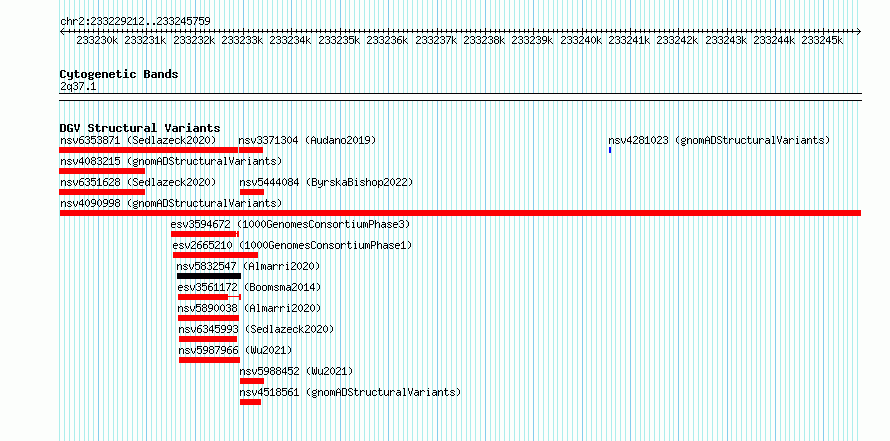Open nsv5444084 ByrskaBishop2022 label
Image resolution: width=890 pixels, height=441 pixels.
[326, 182]
